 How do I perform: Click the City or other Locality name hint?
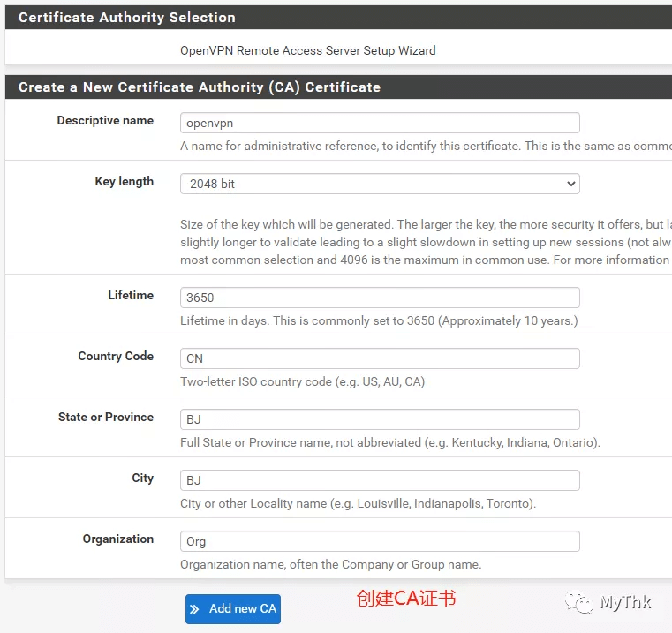click(358, 503)
